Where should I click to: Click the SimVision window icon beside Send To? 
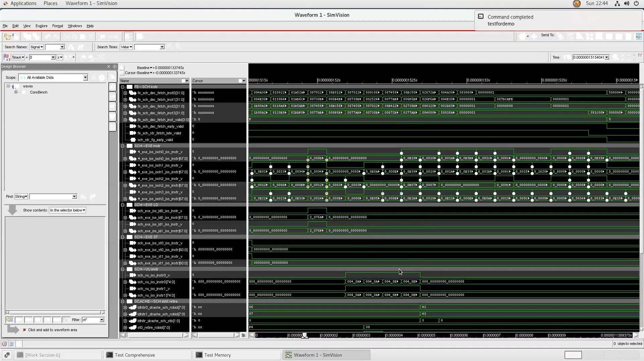[x=638, y=36]
